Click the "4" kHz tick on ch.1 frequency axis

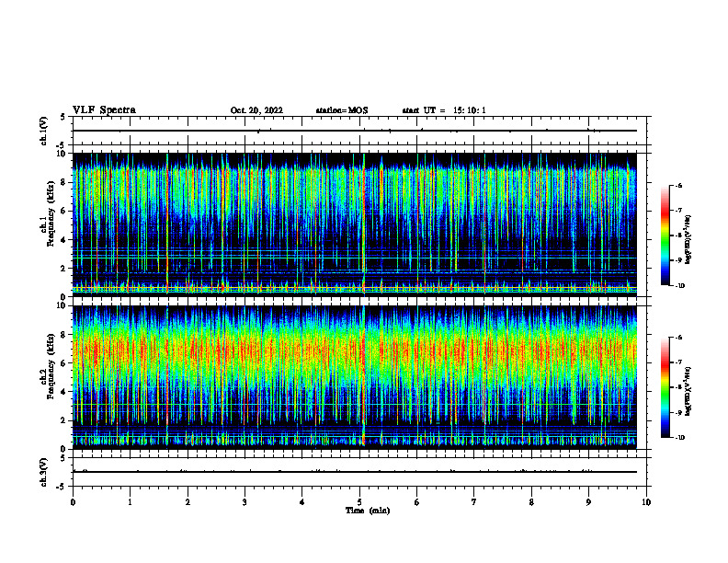pyautogui.click(x=64, y=240)
